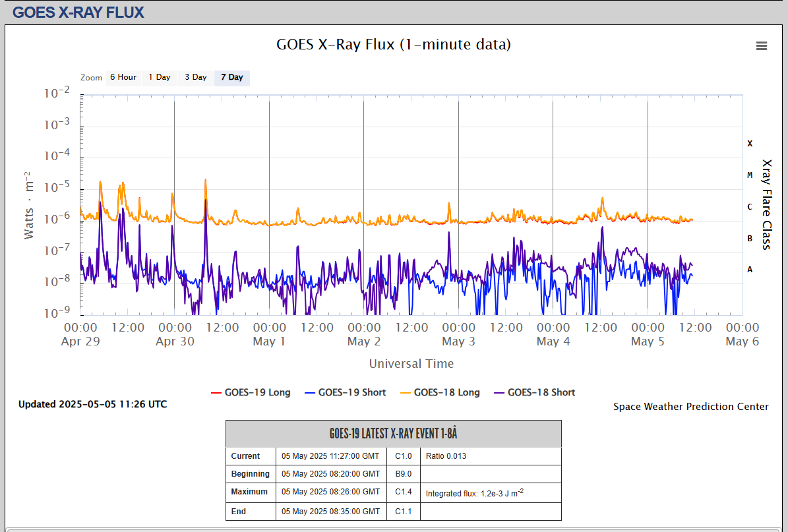The height and width of the screenshot is (532, 788).
Task: Click the May 3 date label
Action: [x=458, y=341]
